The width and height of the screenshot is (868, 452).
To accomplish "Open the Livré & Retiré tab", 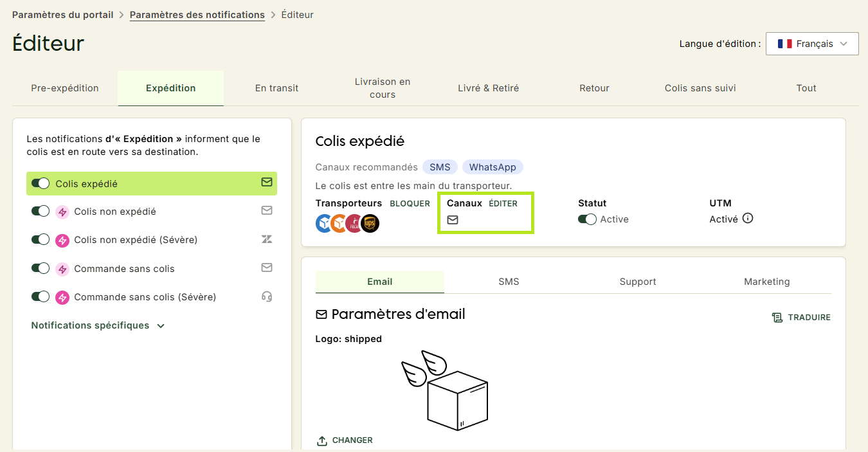I will point(488,88).
